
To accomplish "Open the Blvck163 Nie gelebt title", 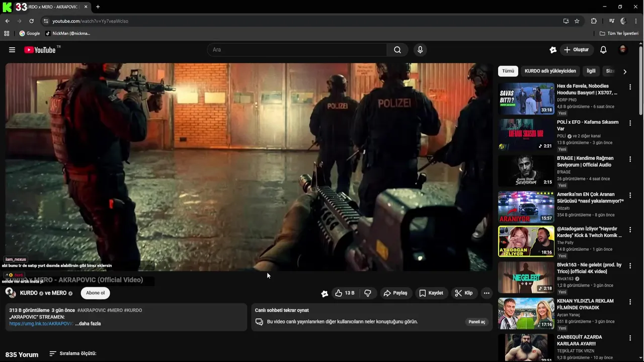I will 589,268.
